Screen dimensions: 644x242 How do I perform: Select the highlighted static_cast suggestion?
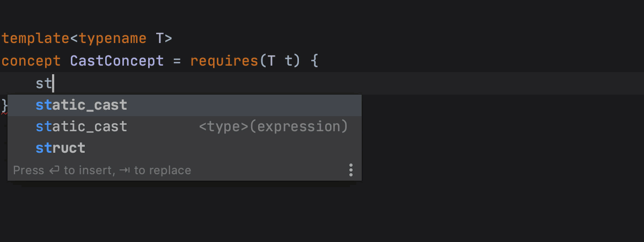point(184,105)
